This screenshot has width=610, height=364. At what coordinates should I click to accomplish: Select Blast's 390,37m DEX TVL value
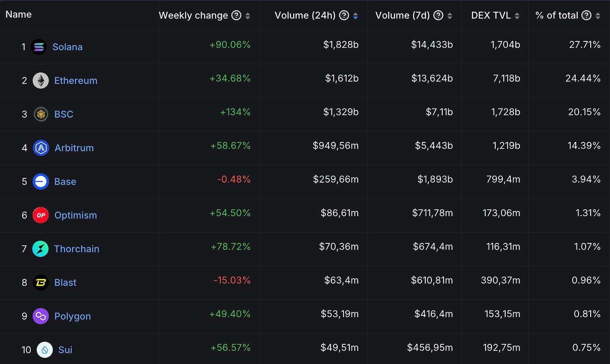pyautogui.click(x=501, y=280)
